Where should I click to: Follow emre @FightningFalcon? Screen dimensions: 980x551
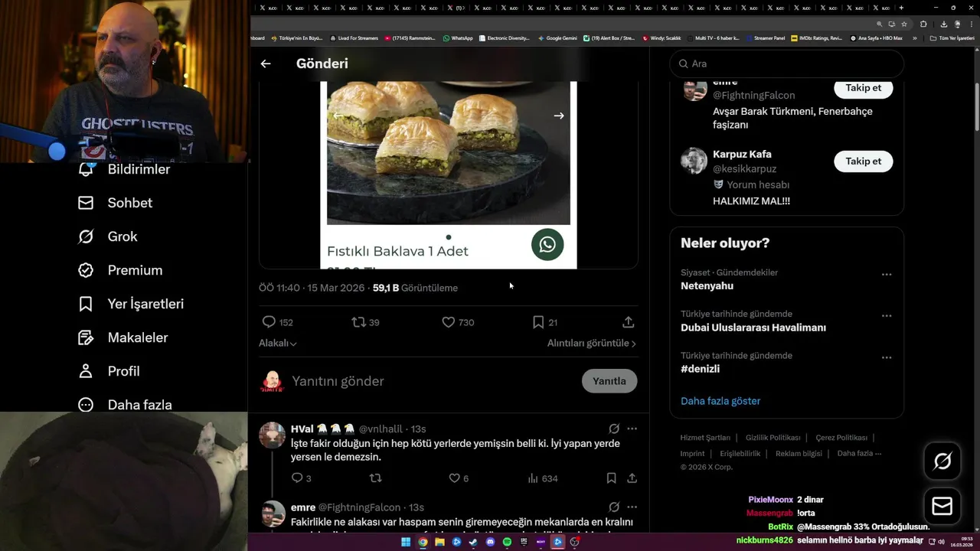pos(864,87)
